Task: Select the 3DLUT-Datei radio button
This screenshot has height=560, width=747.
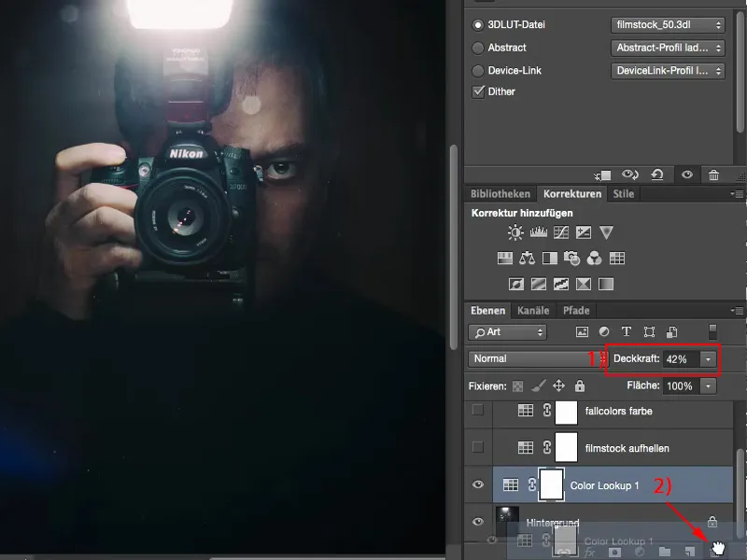Action: click(477, 25)
